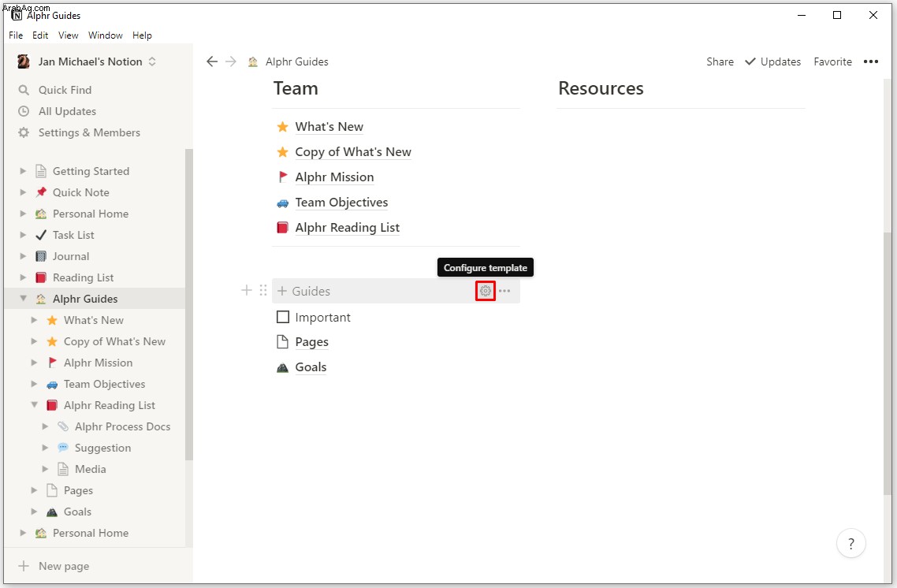Click the star icon beside What's New on page
This screenshot has width=897, height=588.
tap(283, 126)
